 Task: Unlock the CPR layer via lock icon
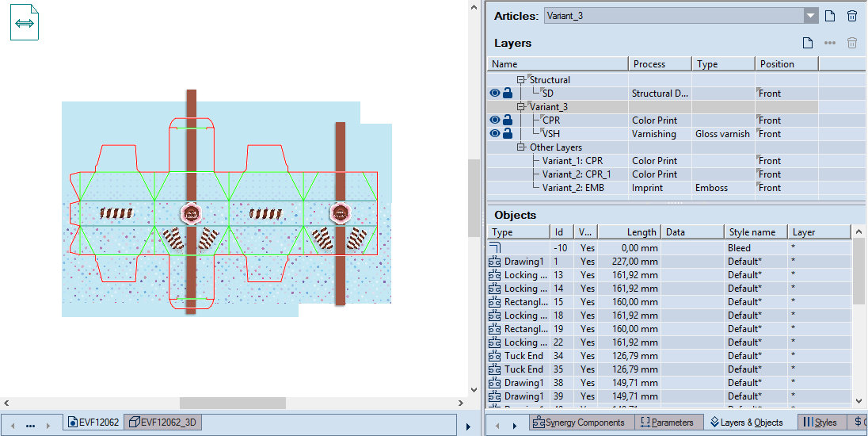coord(508,120)
